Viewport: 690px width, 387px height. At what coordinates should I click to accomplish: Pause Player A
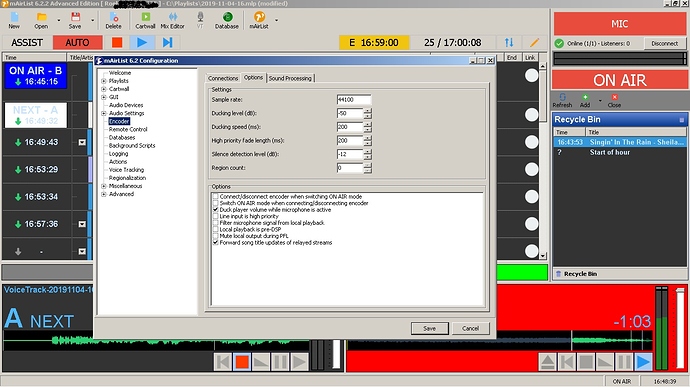tap(280, 362)
